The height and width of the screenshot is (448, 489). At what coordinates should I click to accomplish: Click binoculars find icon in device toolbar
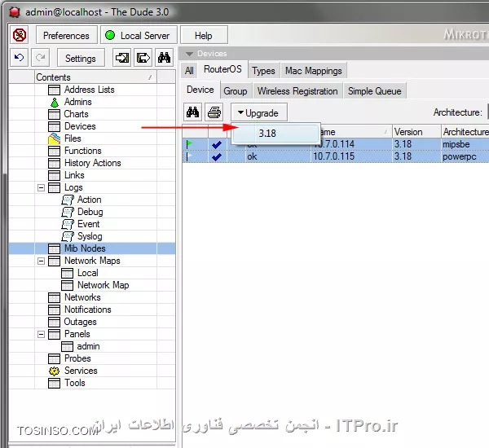192,112
